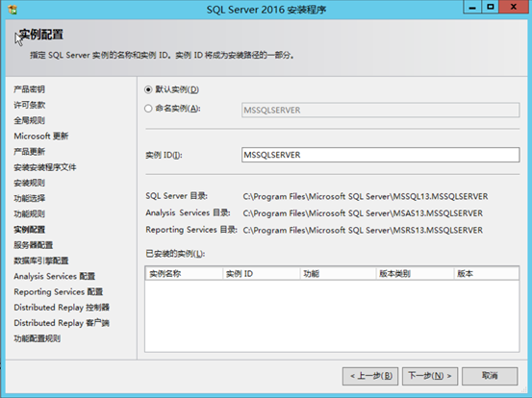
Task: Click the 功能 column header
Action: pyautogui.click(x=339, y=274)
